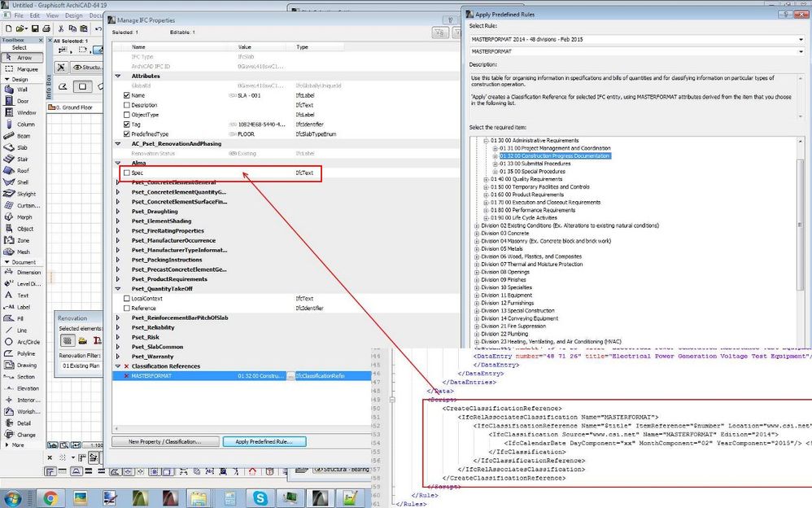
Task: Choose the Polyline tool
Action: [x=22, y=353]
